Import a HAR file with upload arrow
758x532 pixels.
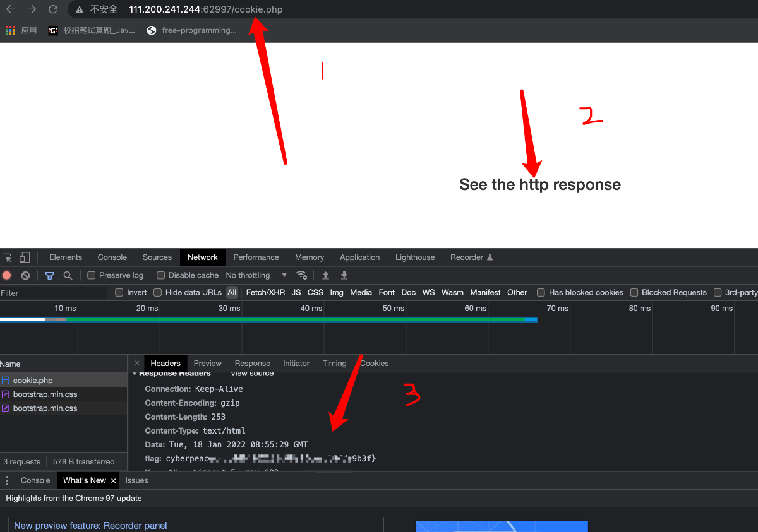(326, 275)
